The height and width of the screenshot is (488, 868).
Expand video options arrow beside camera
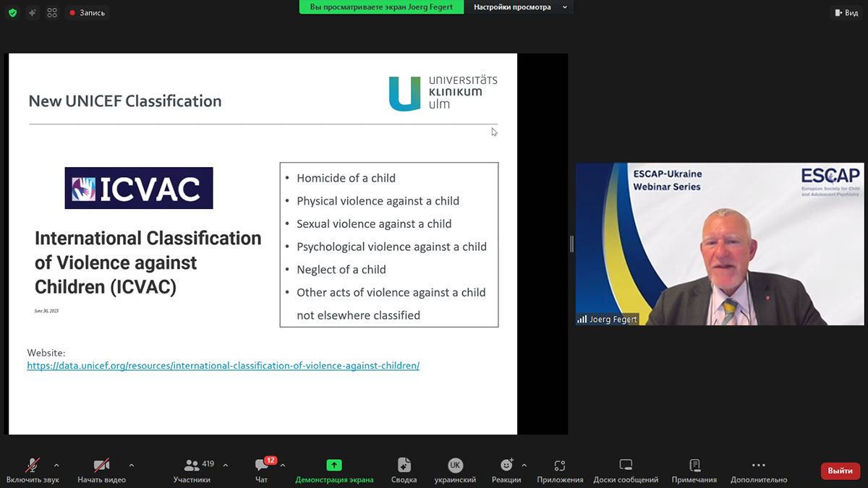pos(131,465)
